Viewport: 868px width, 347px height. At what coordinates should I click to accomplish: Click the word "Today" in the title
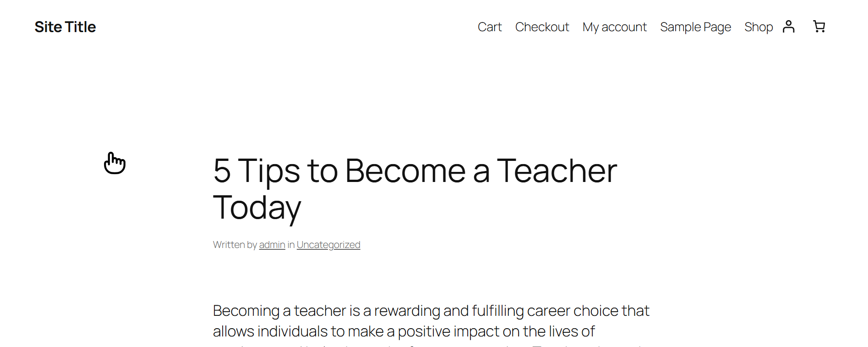(x=257, y=208)
